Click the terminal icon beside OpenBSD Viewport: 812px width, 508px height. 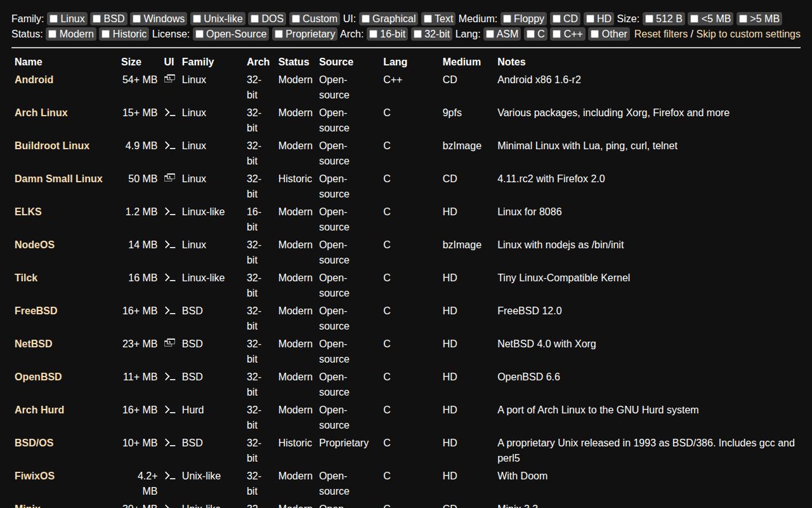coord(169,377)
